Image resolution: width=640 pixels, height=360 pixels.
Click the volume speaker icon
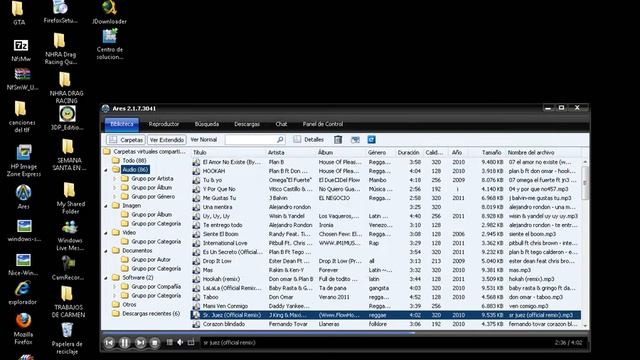pos(180,342)
